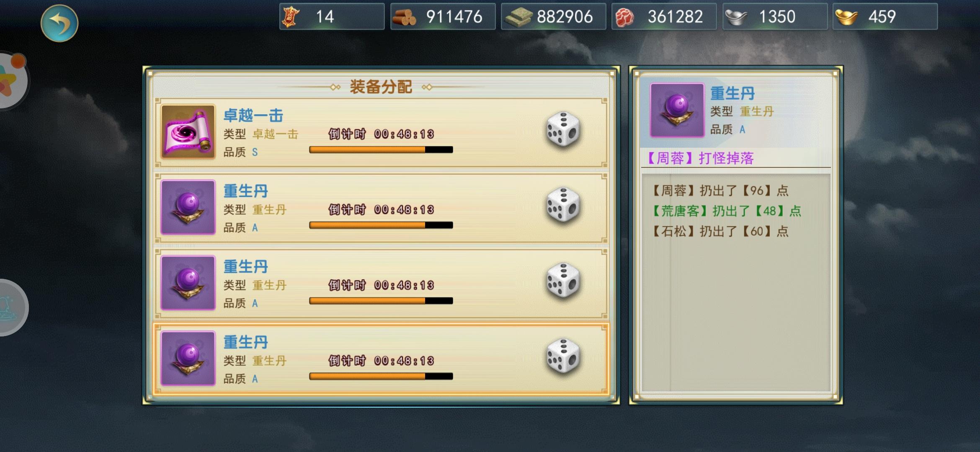
Task: Open the token counter showing 14
Action: pyautogui.click(x=332, y=17)
